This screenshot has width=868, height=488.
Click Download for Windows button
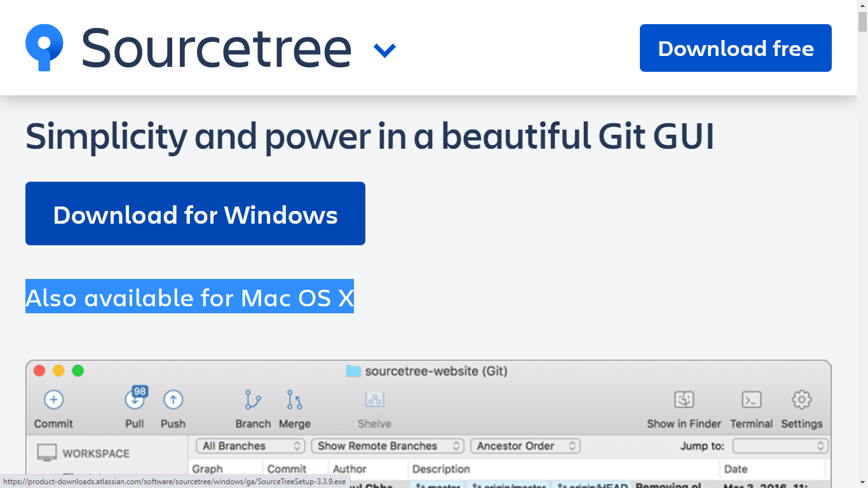195,213
